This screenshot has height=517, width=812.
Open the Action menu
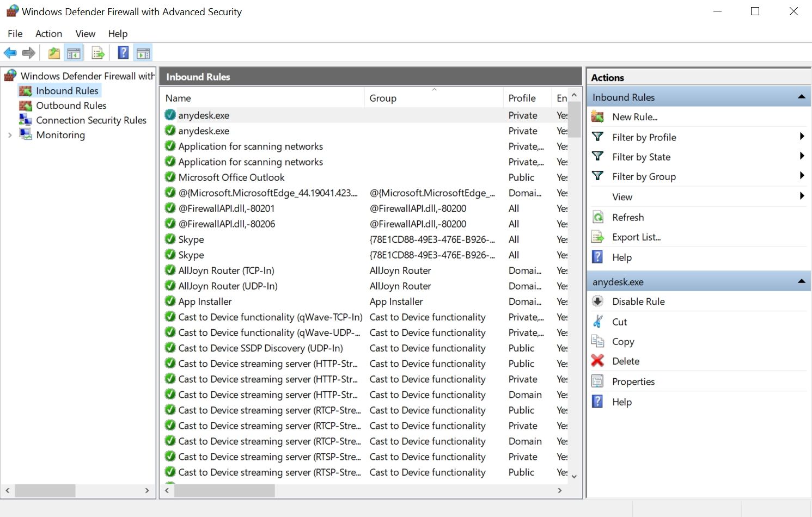tap(48, 34)
